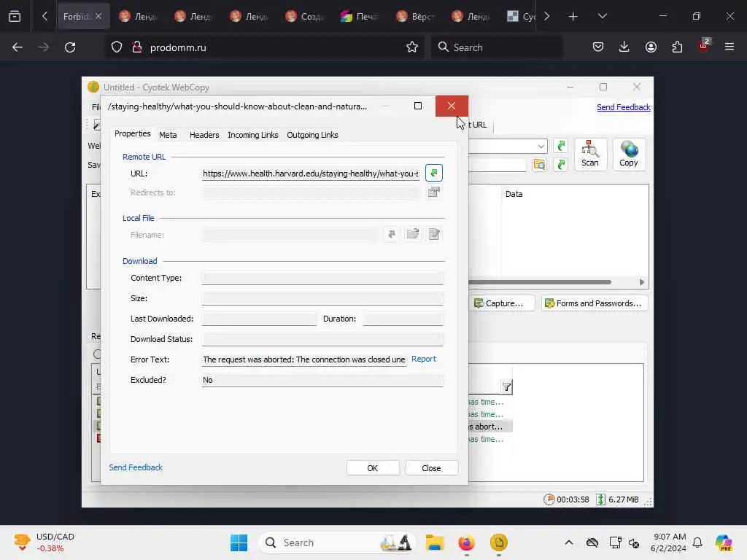This screenshot has height=560, width=747.
Task: Open the Firefox account icon
Action: coord(651,47)
